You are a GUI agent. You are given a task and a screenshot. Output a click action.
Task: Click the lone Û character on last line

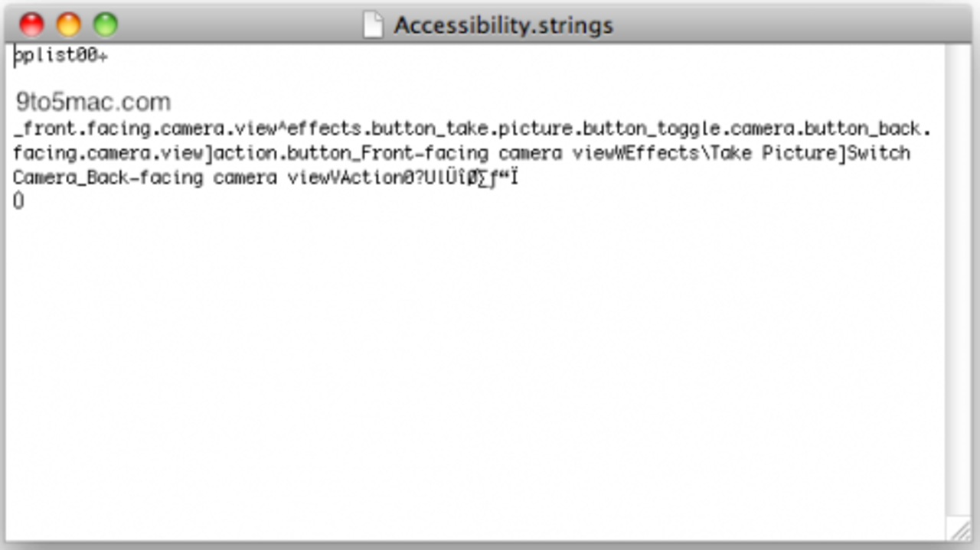tap(18, 201)
